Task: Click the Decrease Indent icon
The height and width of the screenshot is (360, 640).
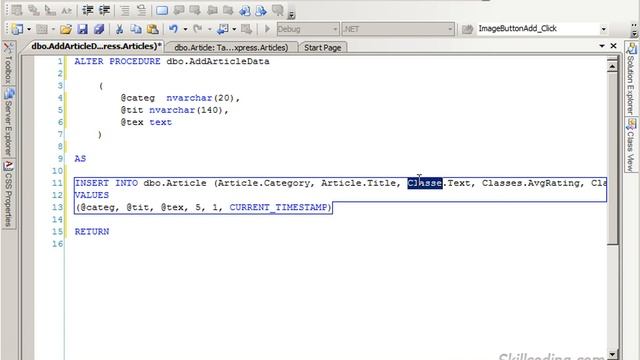Action: tap(88, 10)
